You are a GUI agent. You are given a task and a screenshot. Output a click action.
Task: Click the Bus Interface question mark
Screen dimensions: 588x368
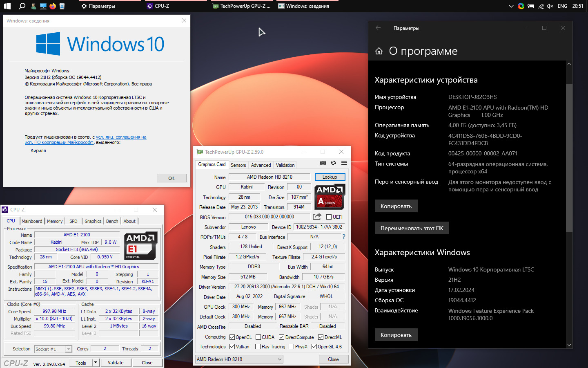344,237
